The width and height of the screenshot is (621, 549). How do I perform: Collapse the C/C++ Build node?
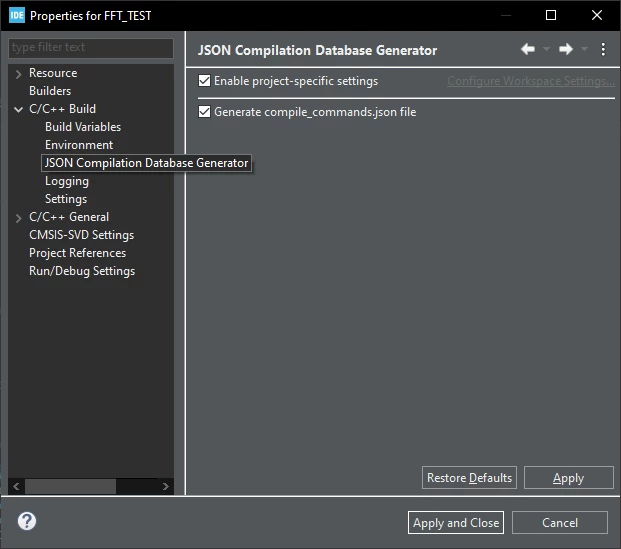tap(18, 109)
